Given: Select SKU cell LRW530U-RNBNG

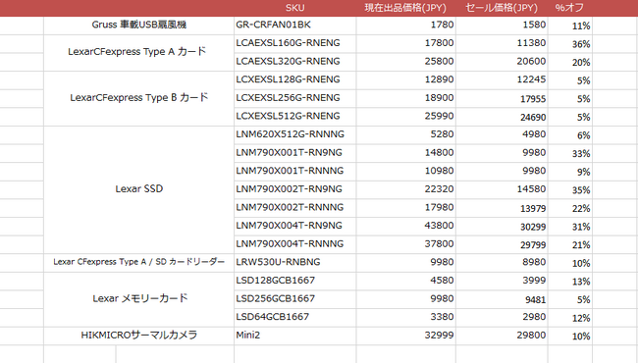Looking at the screenshot, I should pyautogui.click(x=295, y=263).
